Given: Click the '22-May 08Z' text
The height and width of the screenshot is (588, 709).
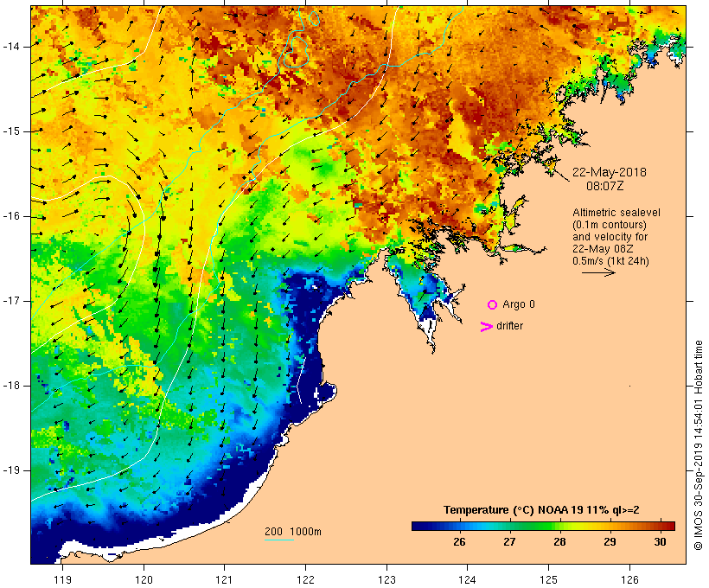Looking at the screenshot, I should 603,249.
